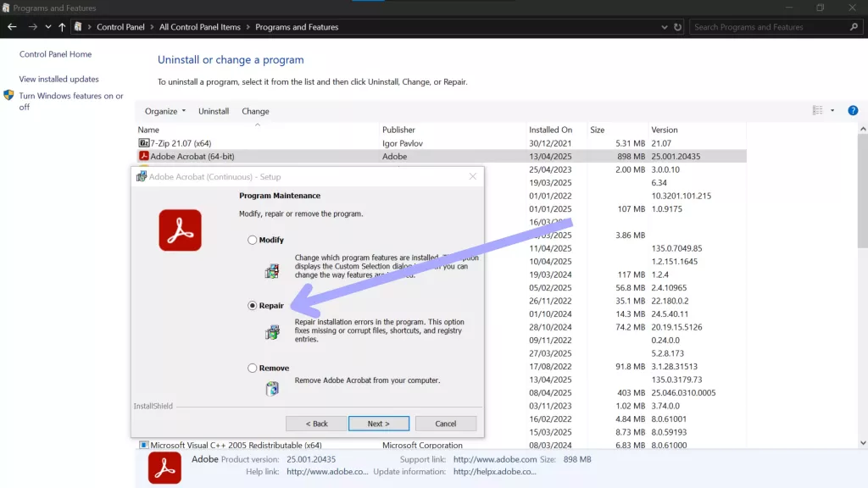Click the Change toolbar item
The width and height of the screenshot is (868, 488).
[x=254, y=110]
